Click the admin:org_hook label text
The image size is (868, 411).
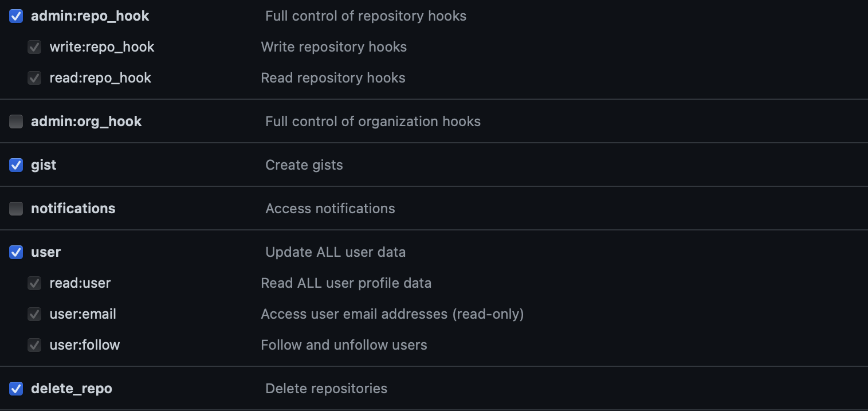86,121
